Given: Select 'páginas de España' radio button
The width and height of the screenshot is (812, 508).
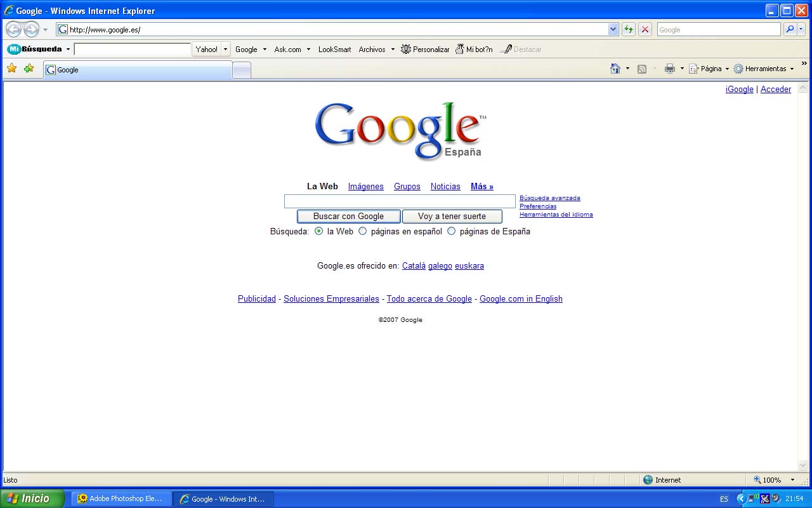Looking at the screenshot, I should pos(452,231).
